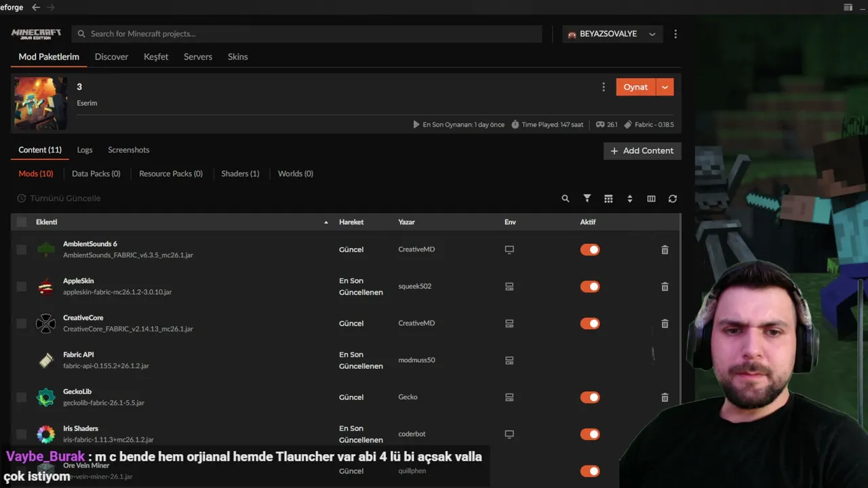
Task: Tick the GeckoLib row checkbox
Action: [22, 397]
